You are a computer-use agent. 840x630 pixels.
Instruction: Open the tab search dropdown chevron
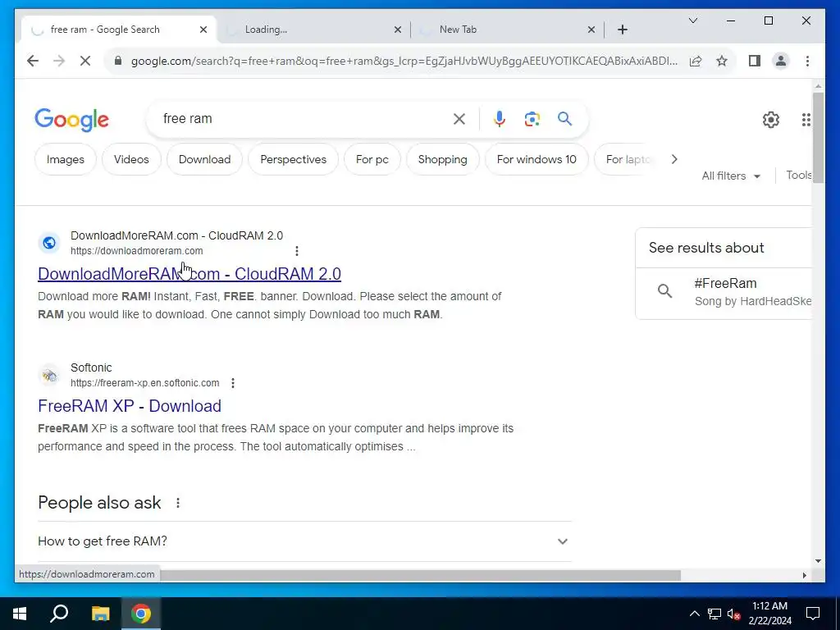pos(693,21)
